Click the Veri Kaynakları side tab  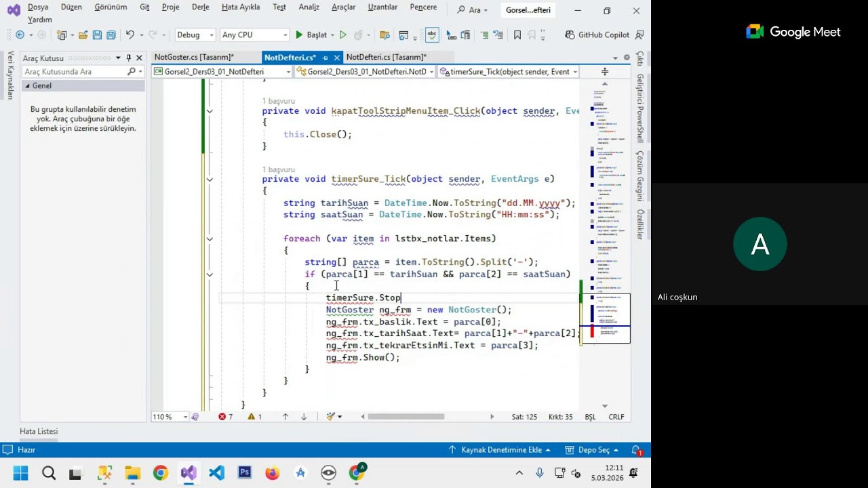pyautogui.click(x=10, y=75)
